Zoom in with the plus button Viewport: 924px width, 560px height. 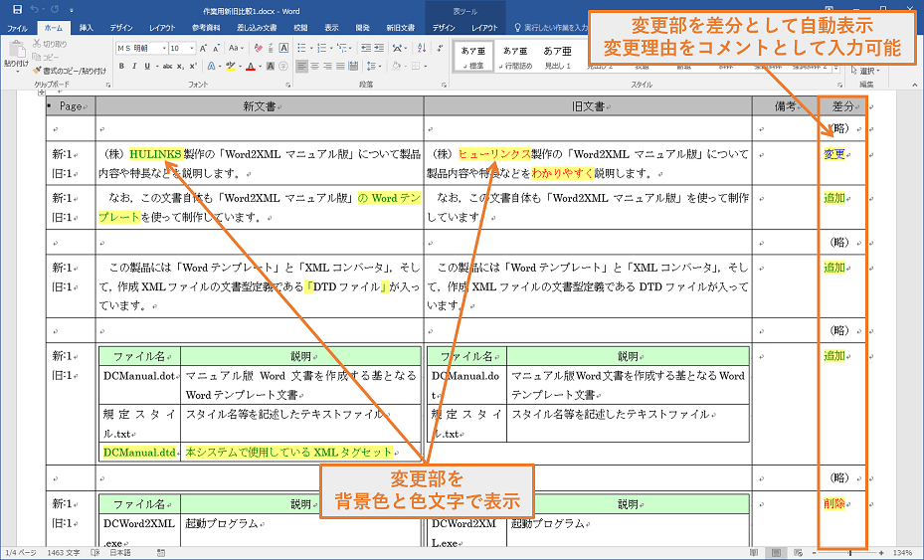coord(881,553)
